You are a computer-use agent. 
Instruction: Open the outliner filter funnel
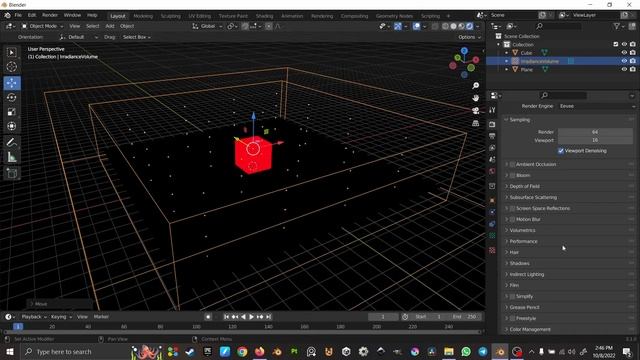pyautogui.click(x=617, y=26)
